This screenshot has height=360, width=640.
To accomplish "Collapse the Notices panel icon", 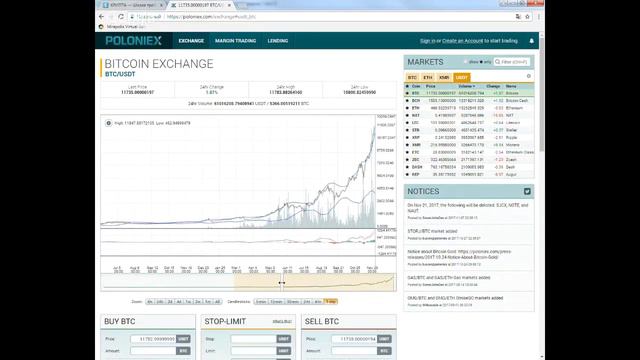I will (527, 191).
